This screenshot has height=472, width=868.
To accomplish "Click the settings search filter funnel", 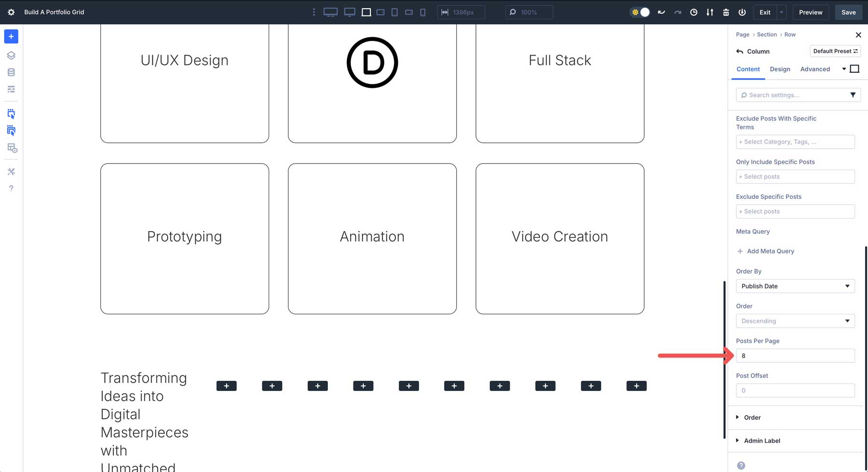I will pos(854,95).
